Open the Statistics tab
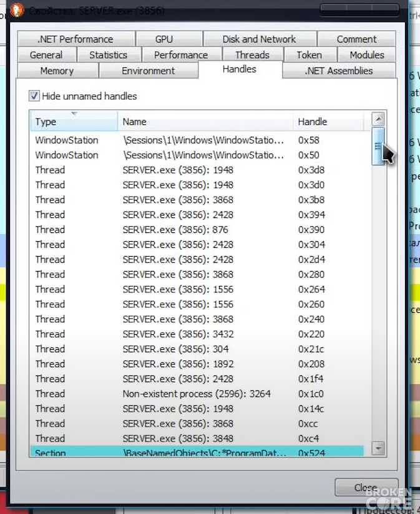This screenshot has width=420, height=514. point(109,55)
